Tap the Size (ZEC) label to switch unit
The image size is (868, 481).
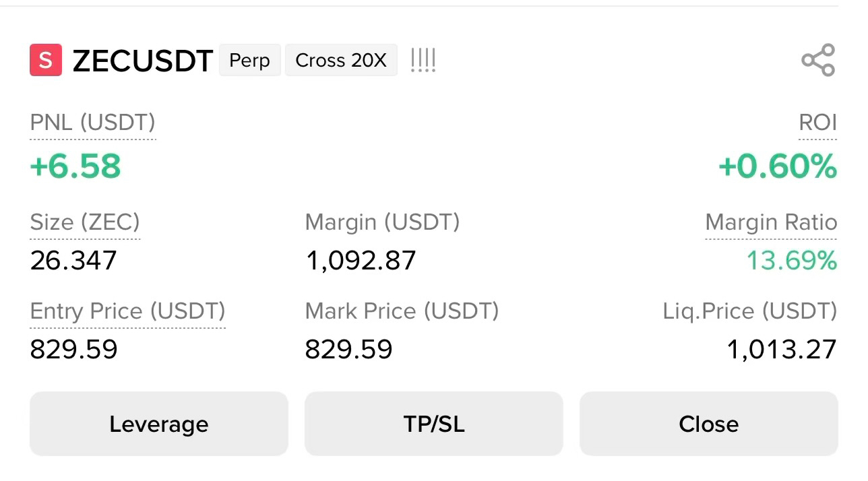[85, 222]
